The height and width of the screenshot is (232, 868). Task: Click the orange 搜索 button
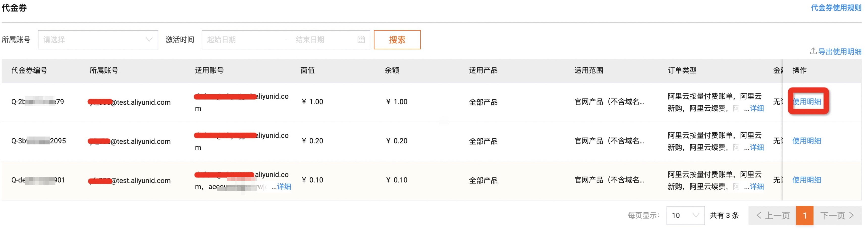(x=397, y=40)
